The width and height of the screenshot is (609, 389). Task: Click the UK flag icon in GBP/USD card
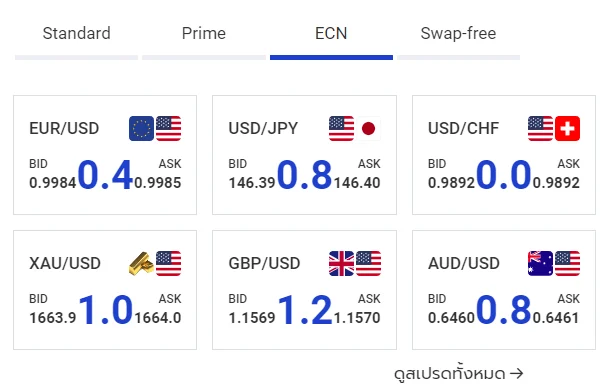[341, 264]
